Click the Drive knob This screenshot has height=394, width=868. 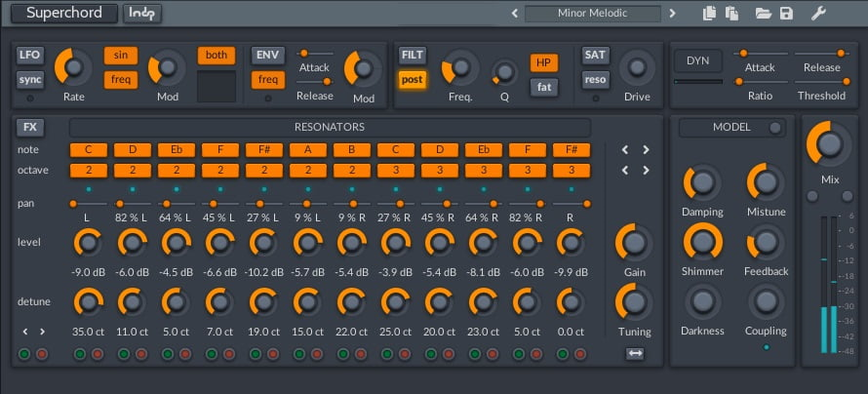pos(637,68)
